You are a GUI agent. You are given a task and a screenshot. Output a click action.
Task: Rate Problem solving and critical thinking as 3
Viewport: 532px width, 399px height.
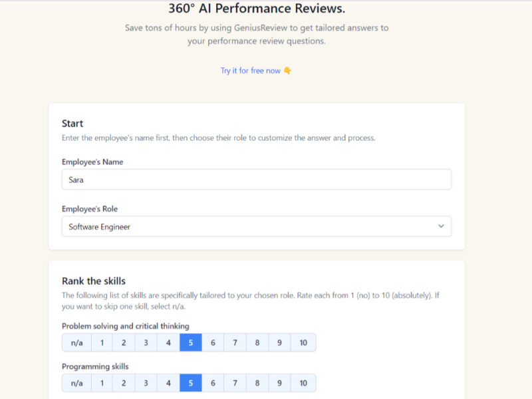pyautogui.click(x=146, y=342)
